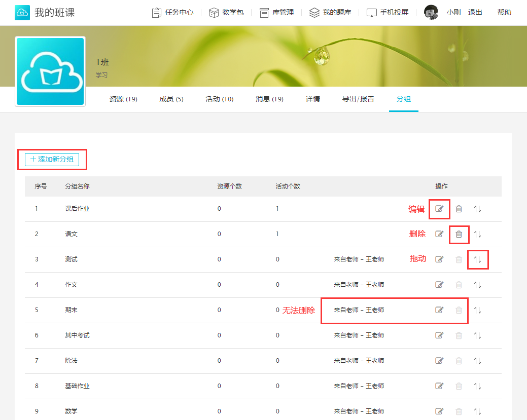The height and width of the screenshot is (420, 527).
Task: Click 退出 to log out
Action: (x=475, y=13)
